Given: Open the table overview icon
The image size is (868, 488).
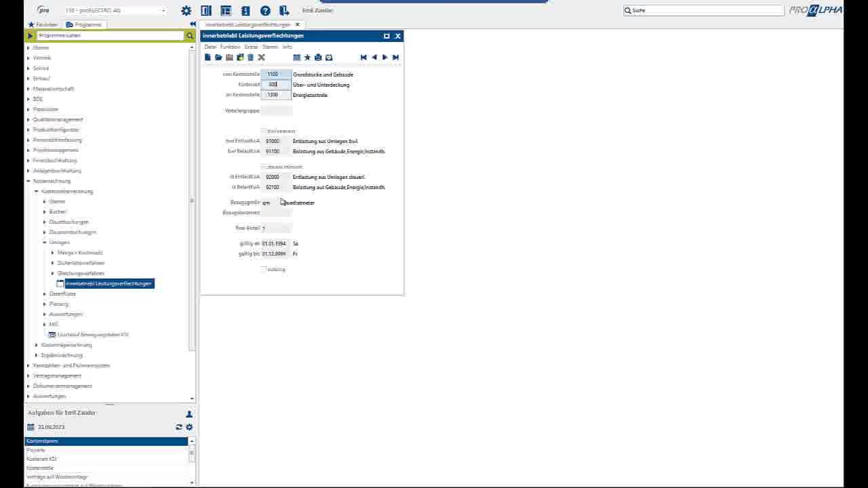Looking at the screenshot, I should 296,58.
